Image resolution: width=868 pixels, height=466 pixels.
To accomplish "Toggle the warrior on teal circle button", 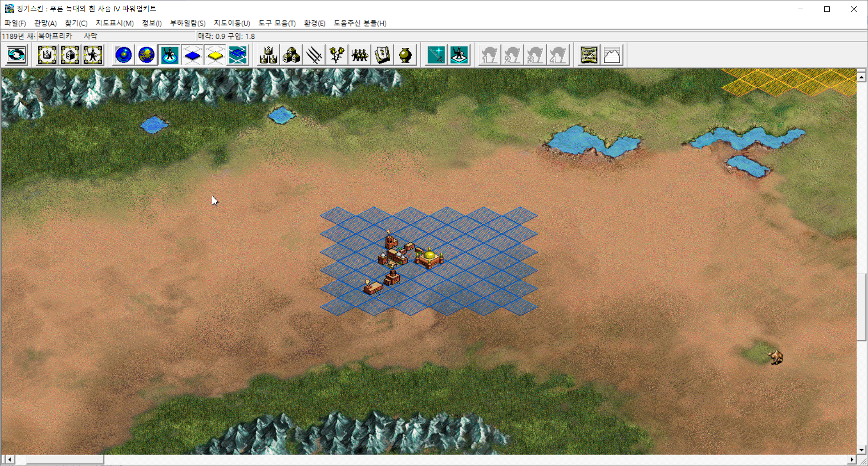I will pos(170,55).
